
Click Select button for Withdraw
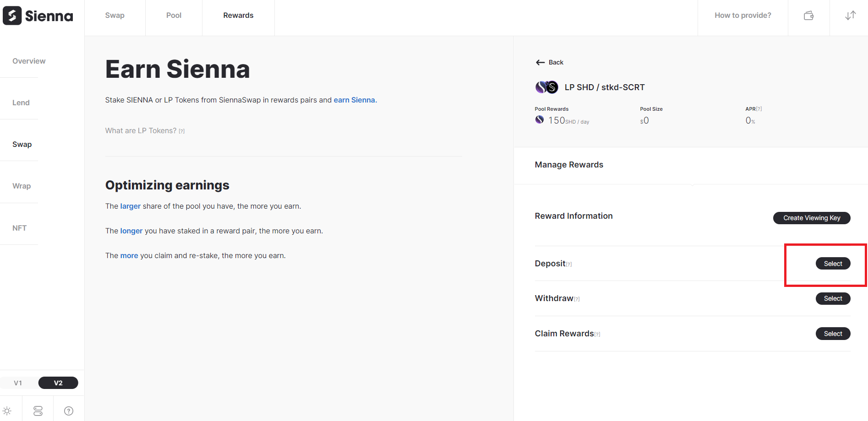pyautogui.click(x=833, y=298)
